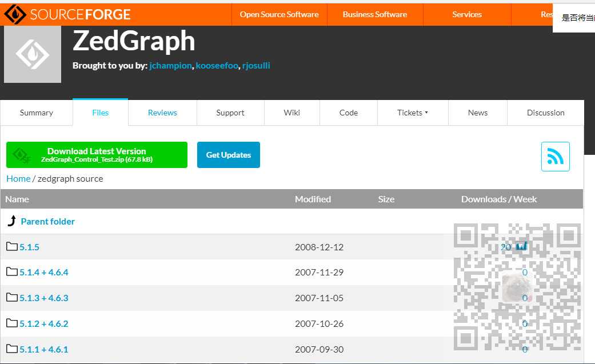This screenshot has width=595, height=364.
Task: Click the SourceForge logo icon
Action: point(14,14)
